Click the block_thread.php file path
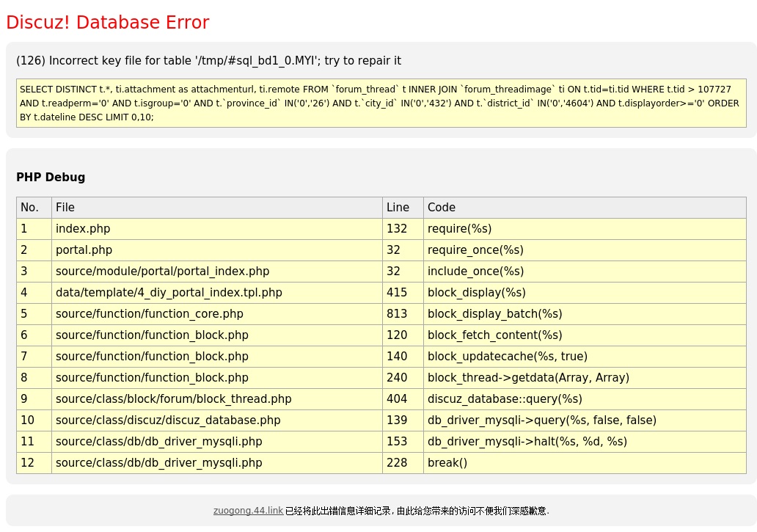Image resolution: width=757 pixels, height=532 pixels. click(173, 399)
